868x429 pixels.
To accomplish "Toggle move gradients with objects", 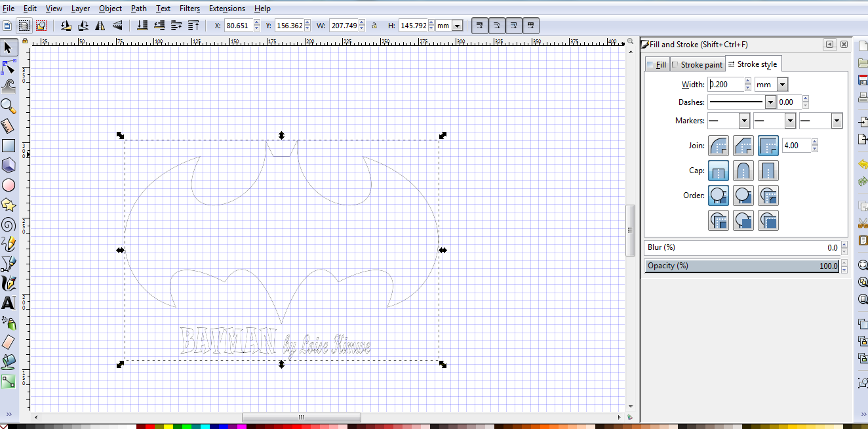I will coord(514,26).
